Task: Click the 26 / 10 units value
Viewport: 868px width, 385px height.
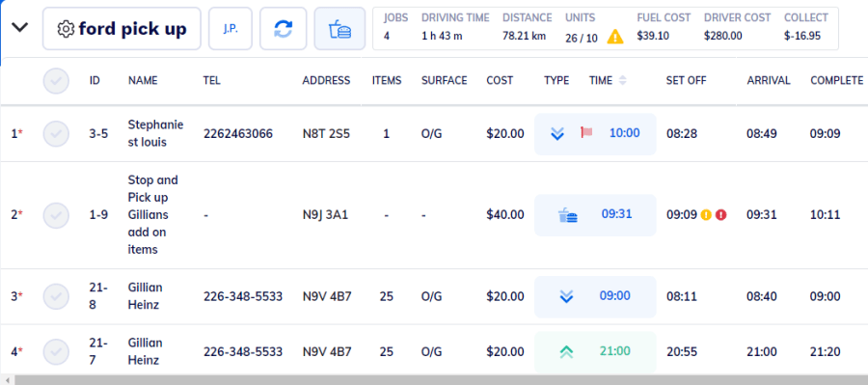Action: tap(582, 39)
